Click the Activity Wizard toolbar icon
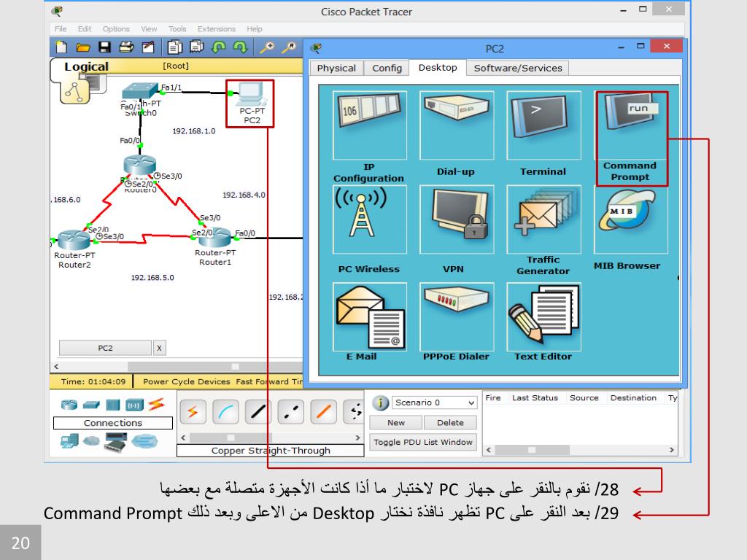Image resolution: width=747 pixels, height=560 pixels. point(148,47)
